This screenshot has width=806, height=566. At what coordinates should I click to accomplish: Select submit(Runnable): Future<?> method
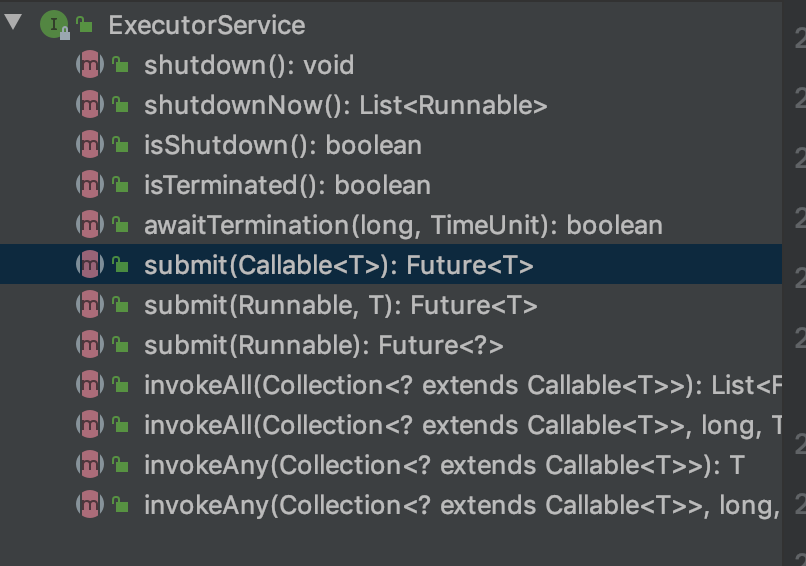click(323, 346)
